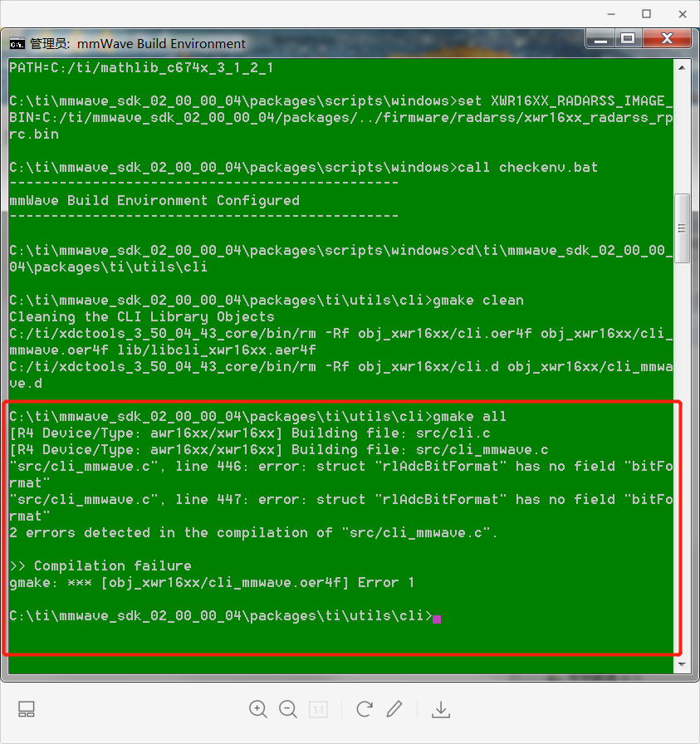This screenshot has height=744, width=700.
Task: Click the cmd icon in the mmWave title bar
Action: (x=17, y=44)
